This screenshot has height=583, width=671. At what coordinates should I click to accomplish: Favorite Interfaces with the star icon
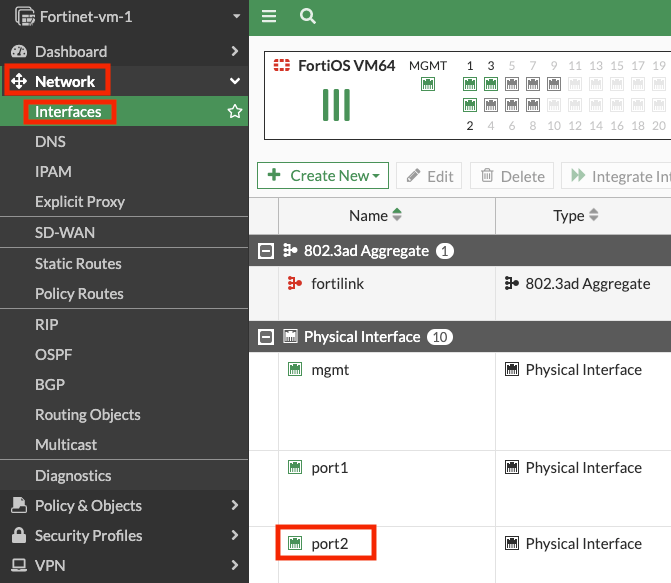235,112
